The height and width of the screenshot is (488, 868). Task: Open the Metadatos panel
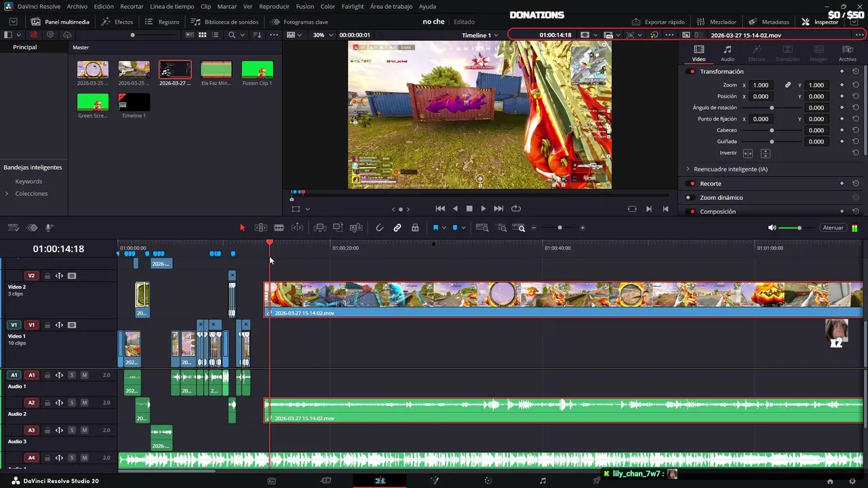tap(768, 22)
